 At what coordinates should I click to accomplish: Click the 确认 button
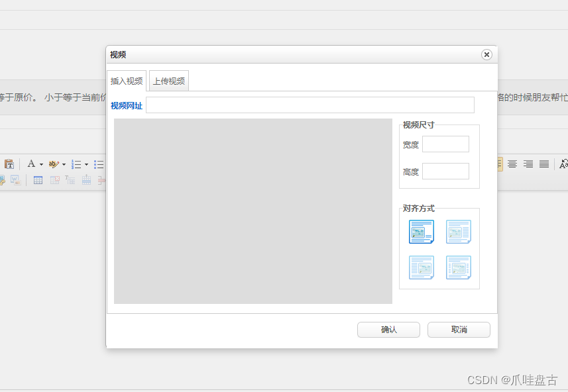388,330
